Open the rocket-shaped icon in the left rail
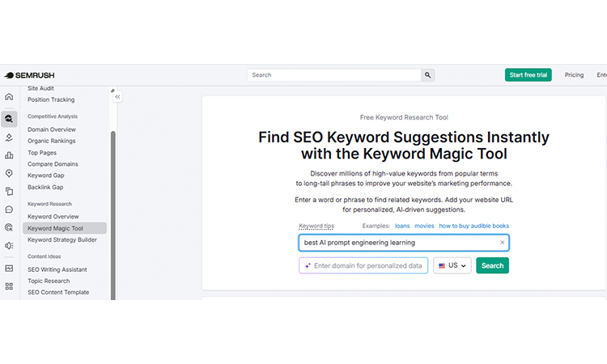This screenshot has width=607, height=364. tap(9, 138)
